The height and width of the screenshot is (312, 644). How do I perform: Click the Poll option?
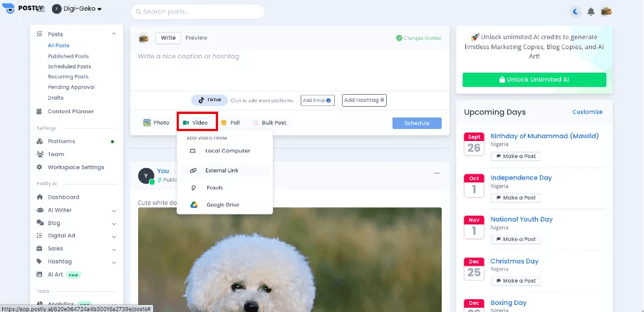(x=230, y=123)
